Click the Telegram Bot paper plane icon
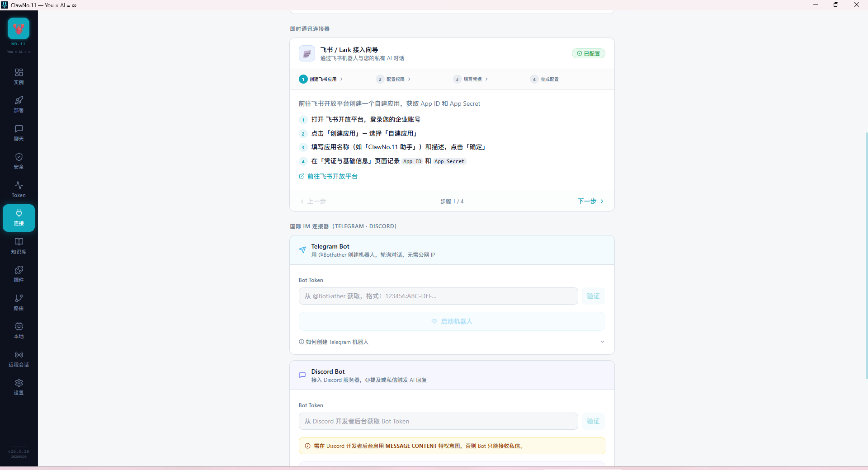This screenshot has width=868, height=470. (302, 250)
